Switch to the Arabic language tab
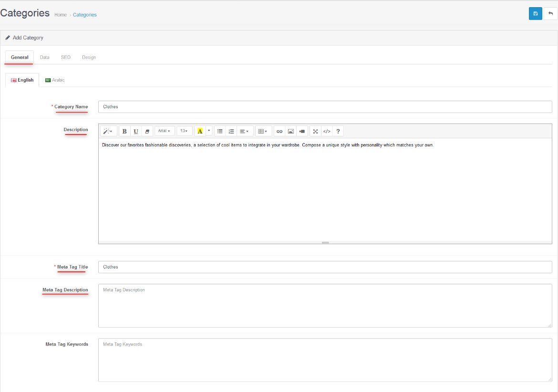 (x=55, y=80)
